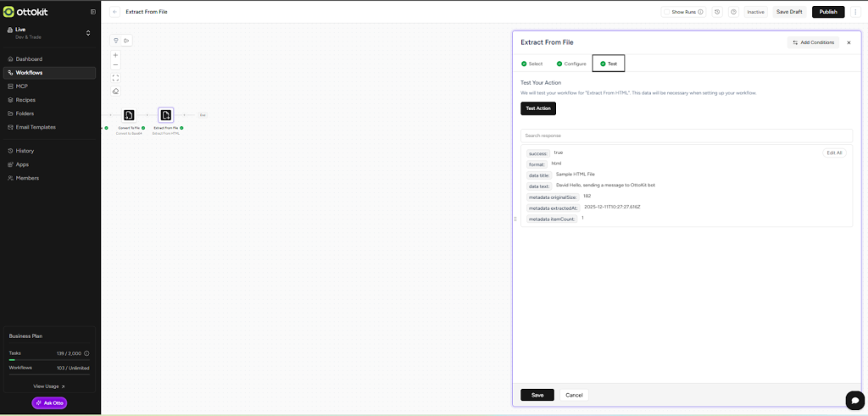The height and width of the screenshot is (416, 868).
Task: Zoom in on the workflow canvas
Action: pos(116,55)
